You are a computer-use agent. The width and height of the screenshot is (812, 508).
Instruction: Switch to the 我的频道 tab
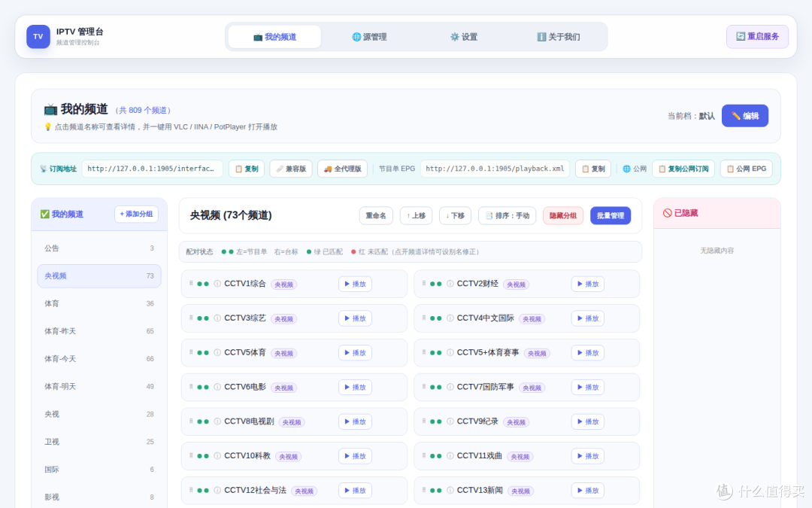tap(274, 37)
